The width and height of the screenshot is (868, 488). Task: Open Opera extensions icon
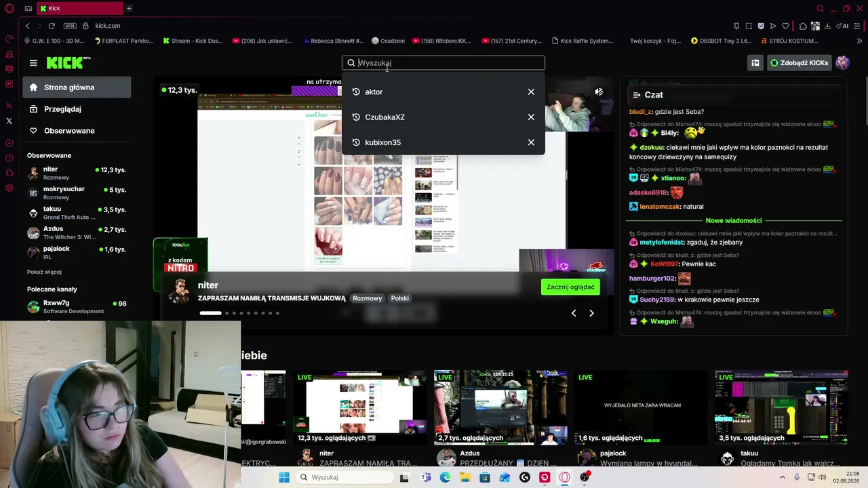(803, 26)
